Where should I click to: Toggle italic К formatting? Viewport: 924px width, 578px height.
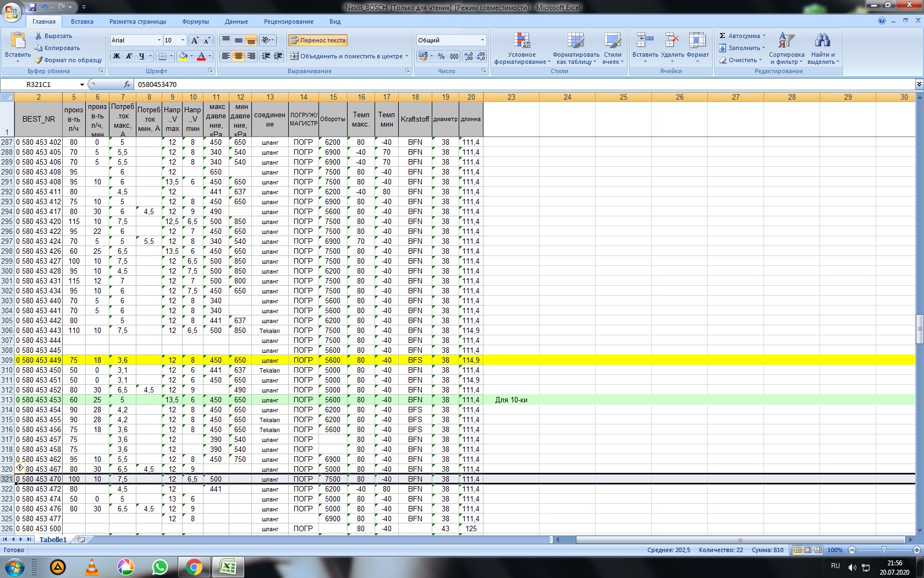[x=129, y=56]
